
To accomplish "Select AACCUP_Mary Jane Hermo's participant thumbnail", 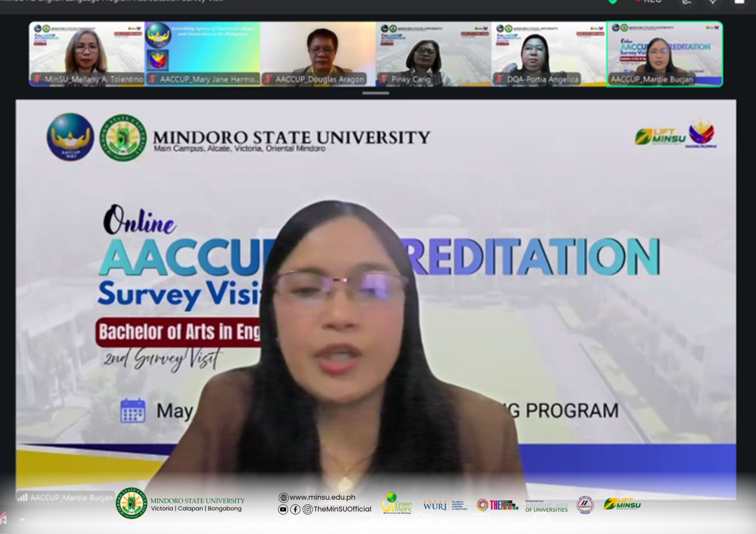I will tap(203, 54).
